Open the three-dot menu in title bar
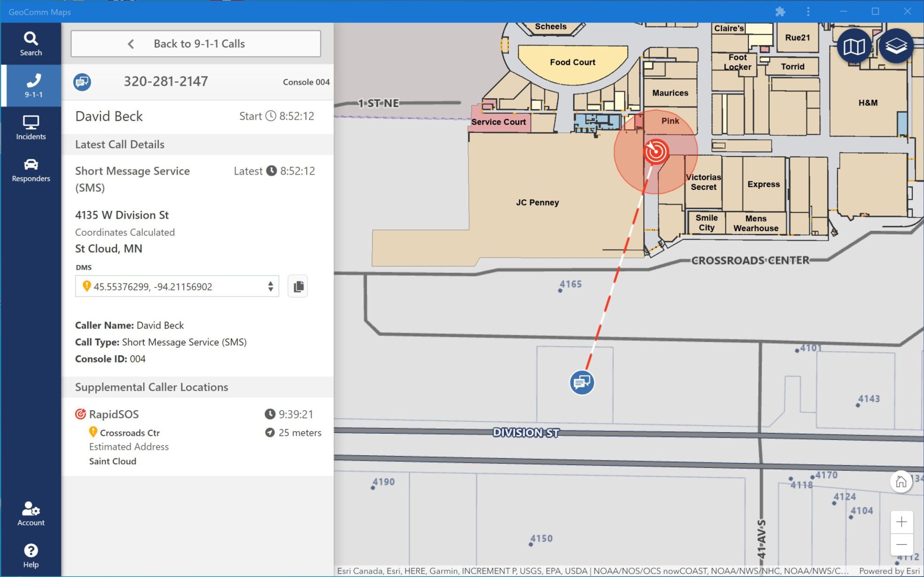 pyautogui.click(x=808, y=11)
